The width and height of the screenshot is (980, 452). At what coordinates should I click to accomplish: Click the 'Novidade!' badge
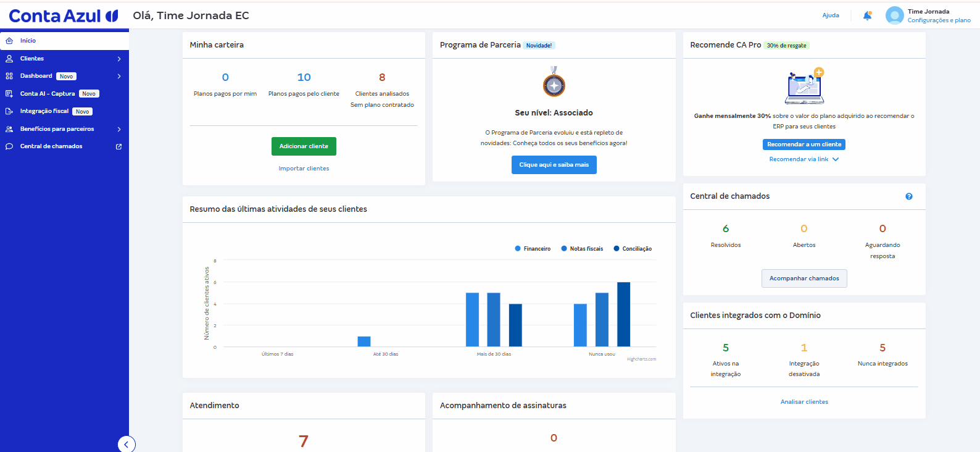(539, 46)
